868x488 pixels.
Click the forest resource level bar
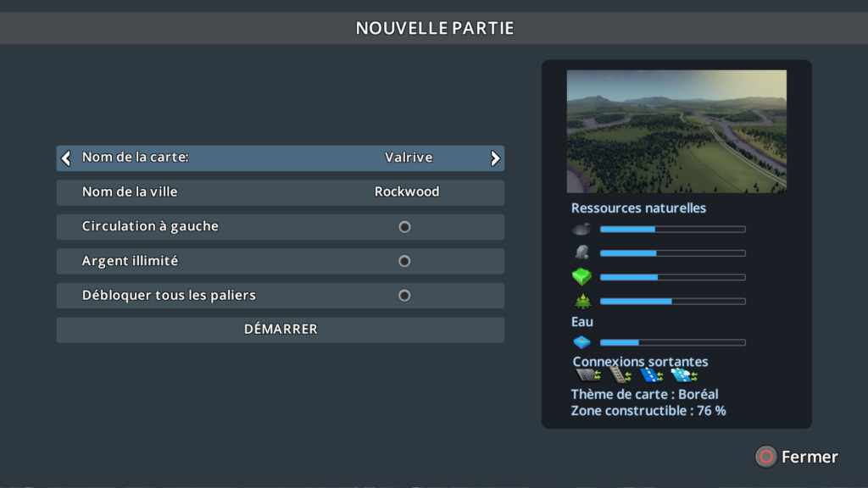click(672, 301)
